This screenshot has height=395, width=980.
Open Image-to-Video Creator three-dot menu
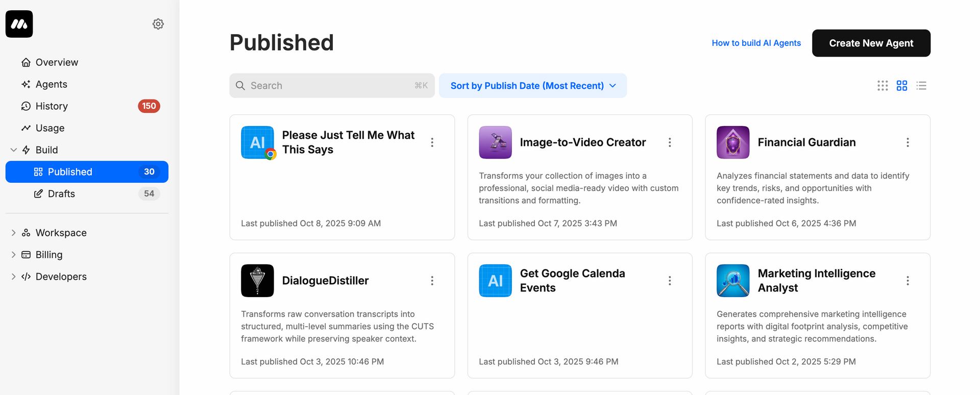pos(670,142)
